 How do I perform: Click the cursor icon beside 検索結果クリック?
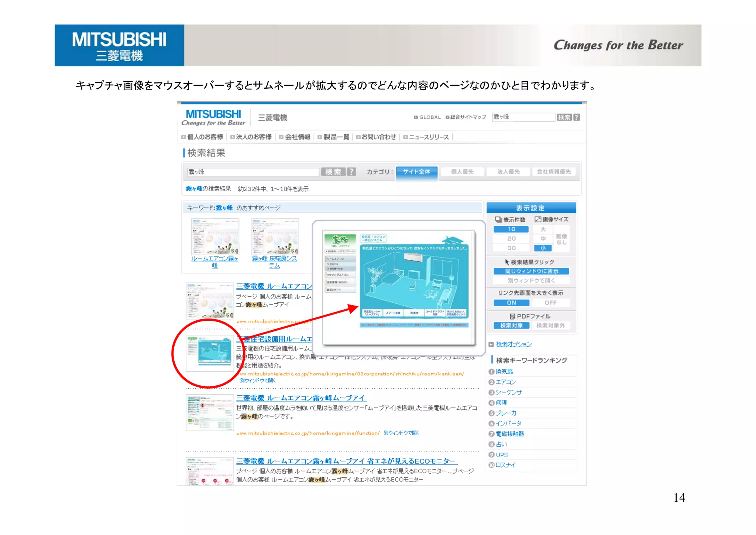click(507, 262)
